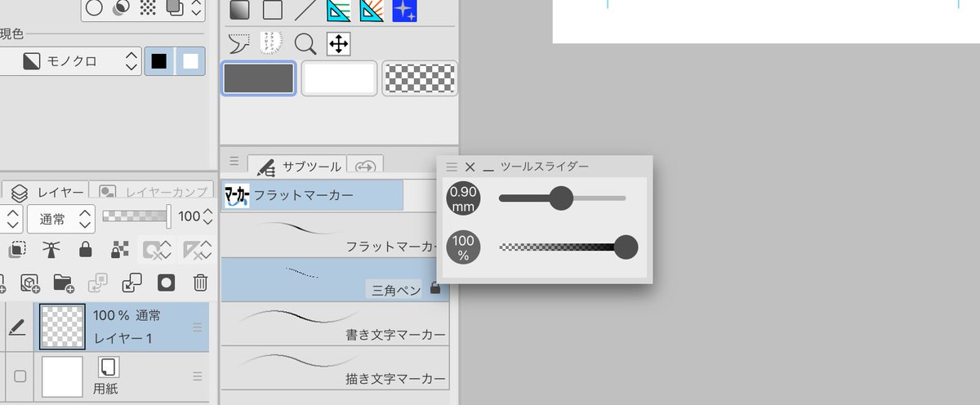
Task: Click the dot tone pattern icon
Action: click(x=148, y=8)
